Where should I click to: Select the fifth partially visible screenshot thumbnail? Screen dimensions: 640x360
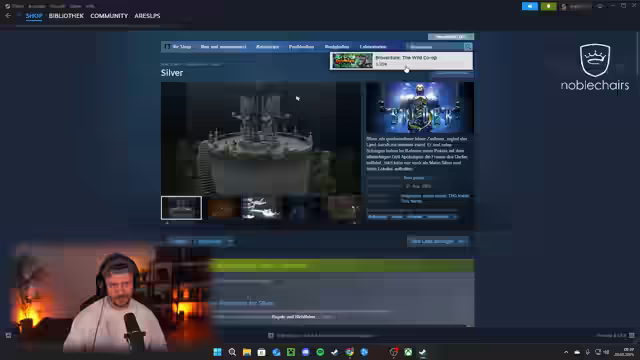click(x=342, y=208)
